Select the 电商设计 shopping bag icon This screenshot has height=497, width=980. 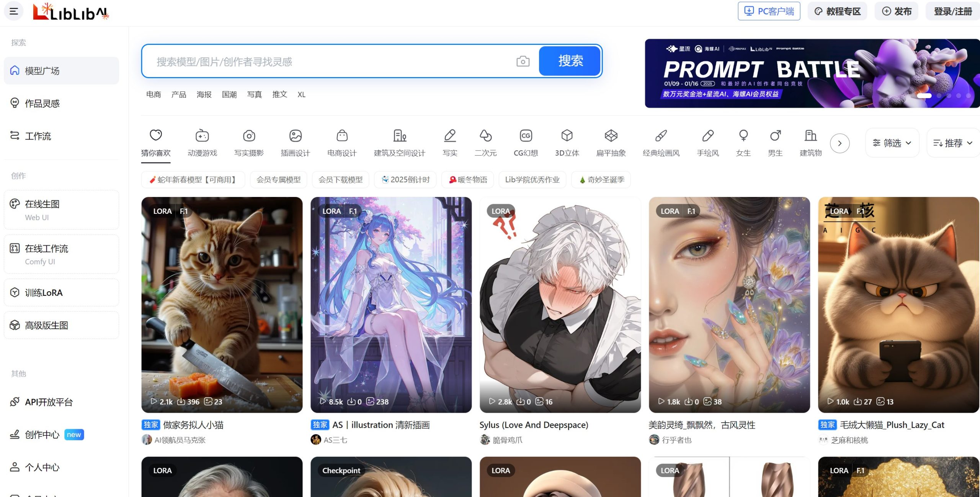point(342,136)
